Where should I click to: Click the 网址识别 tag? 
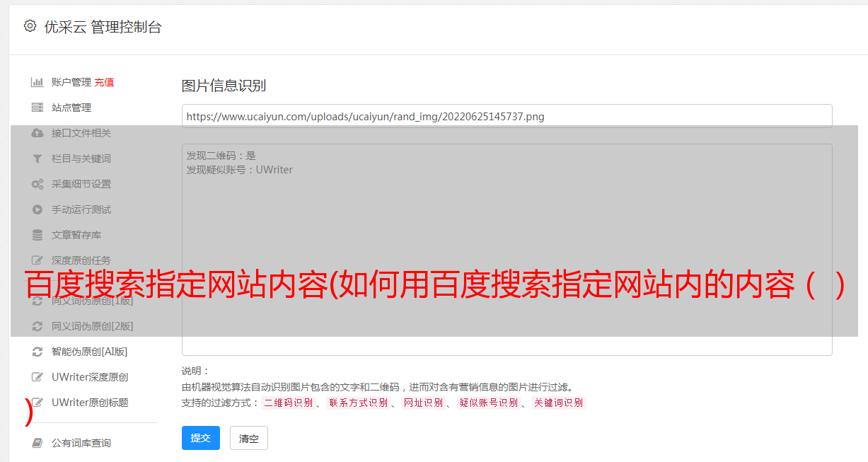point(423,403)
